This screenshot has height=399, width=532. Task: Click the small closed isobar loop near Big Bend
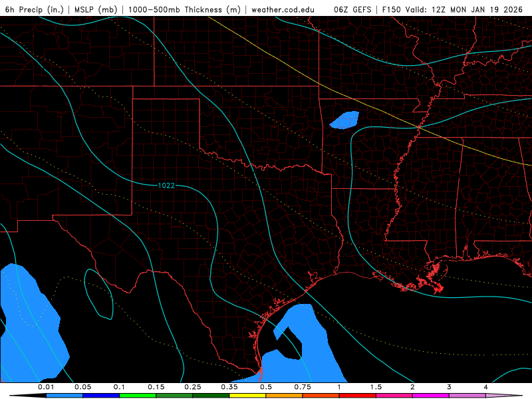point(98,294)
